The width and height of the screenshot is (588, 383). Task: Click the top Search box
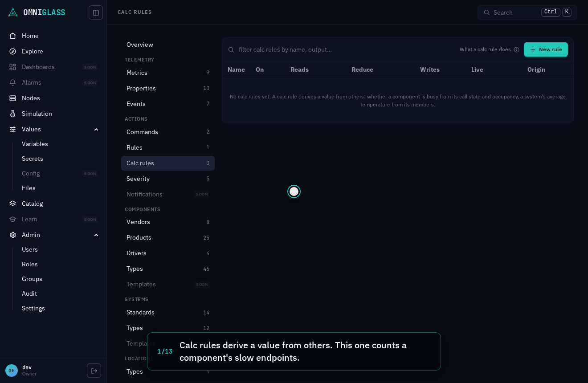coord(527,12)
